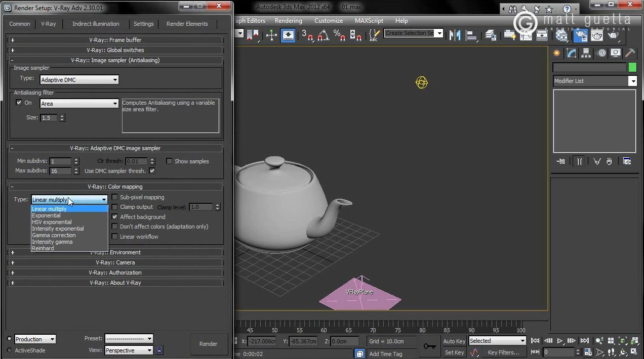Enable Sub-pixel mapping checkbox
The image size is (644, 359).
[115, 197]
